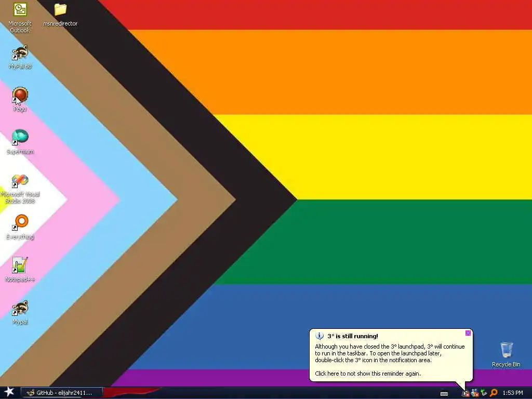Open the Microsoft Outlook desktop shortcut

[x=20, y=17]
